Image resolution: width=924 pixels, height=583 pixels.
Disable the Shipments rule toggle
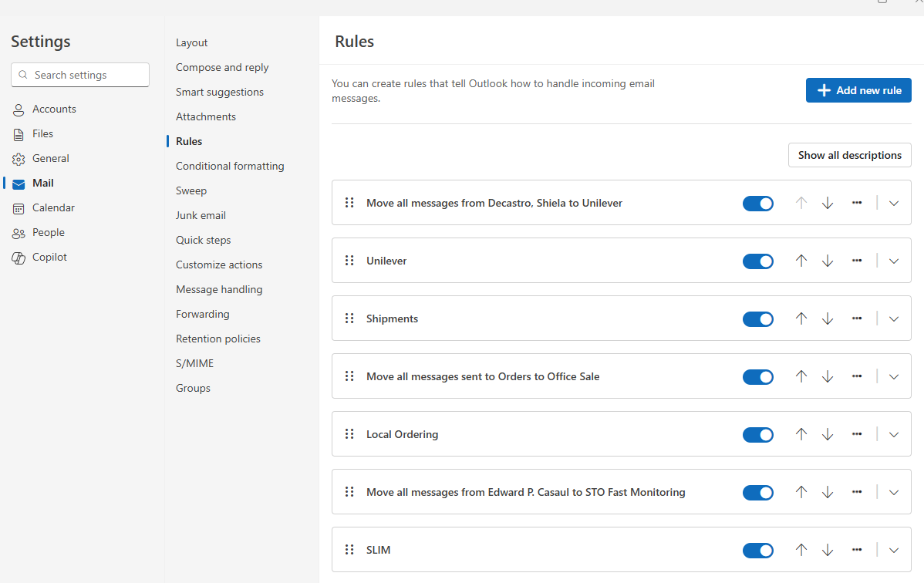pyautogui.click(x=757, y=318)
